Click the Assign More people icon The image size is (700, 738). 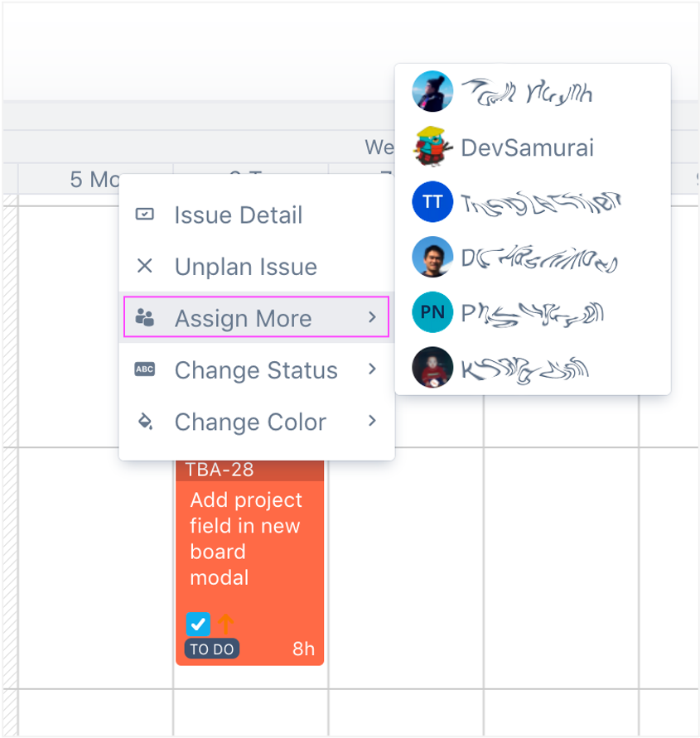(x=144, y=317)
